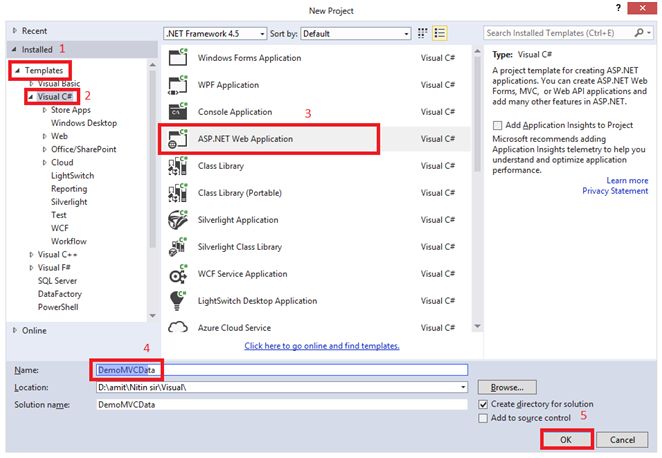Select Windows Desktop in the tree
Viewport: 662px width, 458px height.
pyautogui.click(x=84, y=123)
